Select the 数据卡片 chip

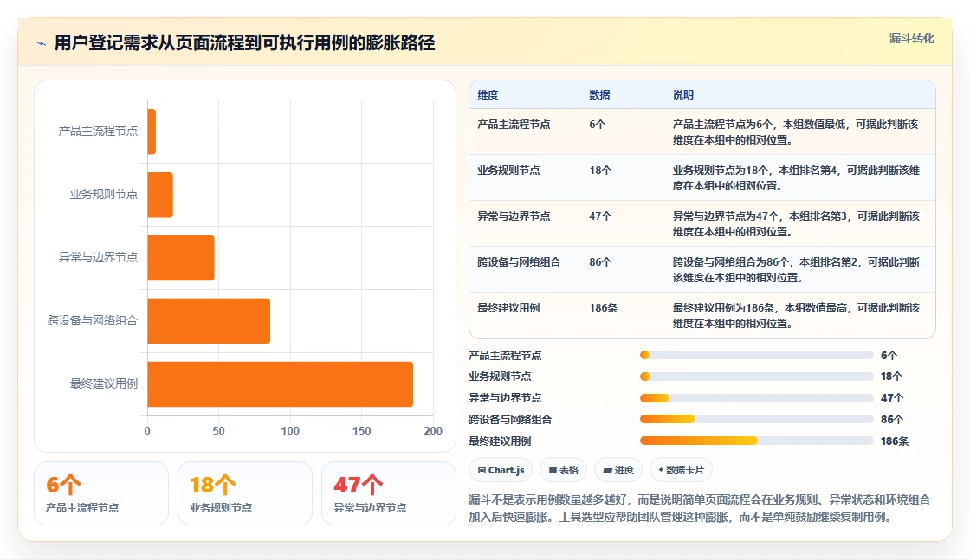(681, 470)
